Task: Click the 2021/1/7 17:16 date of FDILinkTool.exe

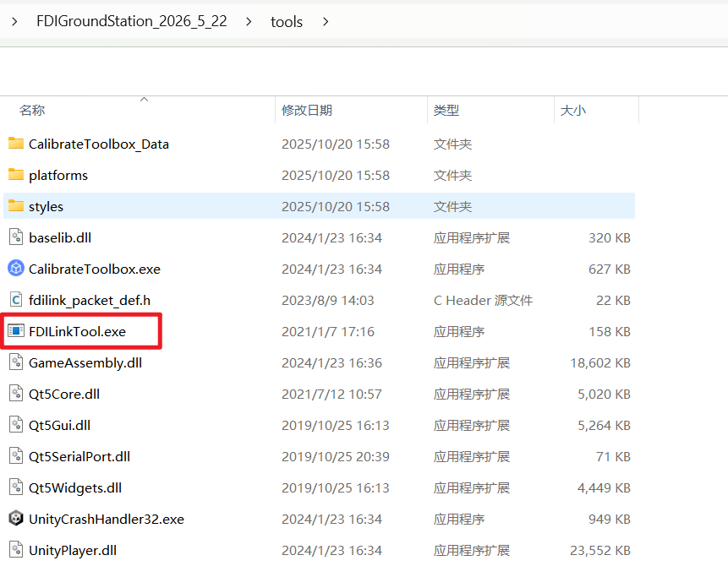Action: coord(328,332)
